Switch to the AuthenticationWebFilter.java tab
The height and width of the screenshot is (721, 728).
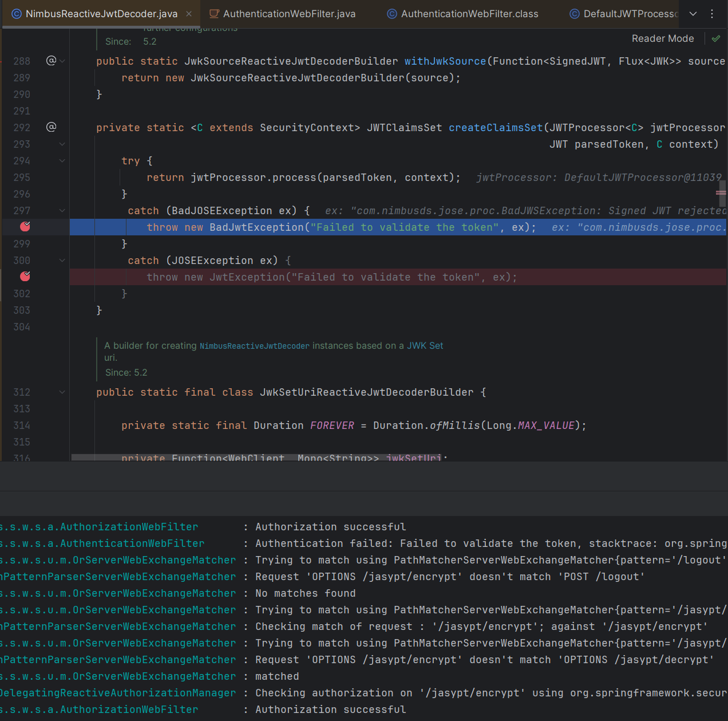click(x=289, y=13)
